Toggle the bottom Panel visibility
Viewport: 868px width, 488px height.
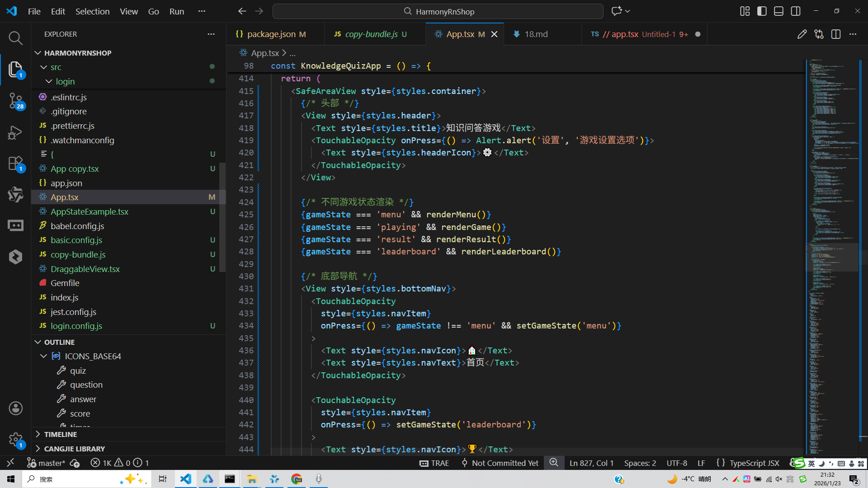tap(778, 11)
